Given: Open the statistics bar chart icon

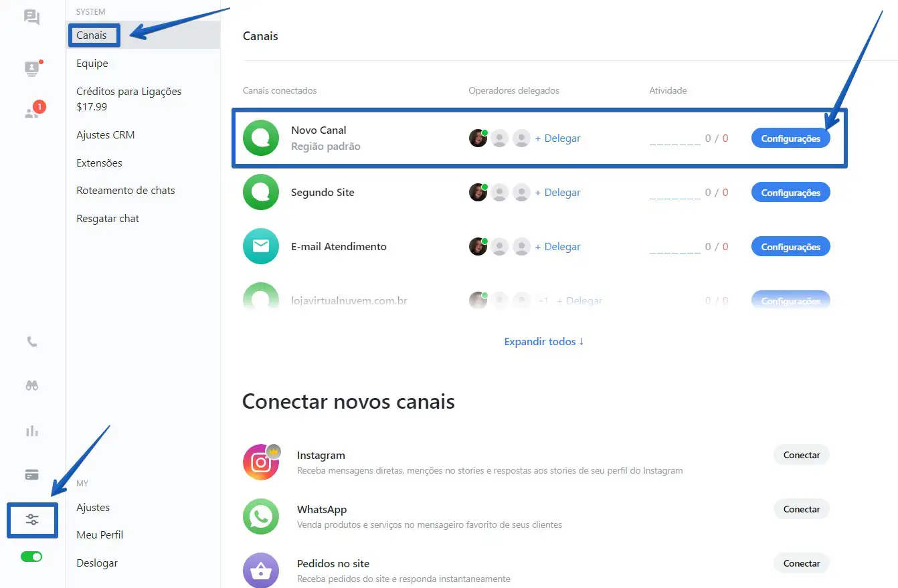Looking at the screenshot, I should pos(31,431).
